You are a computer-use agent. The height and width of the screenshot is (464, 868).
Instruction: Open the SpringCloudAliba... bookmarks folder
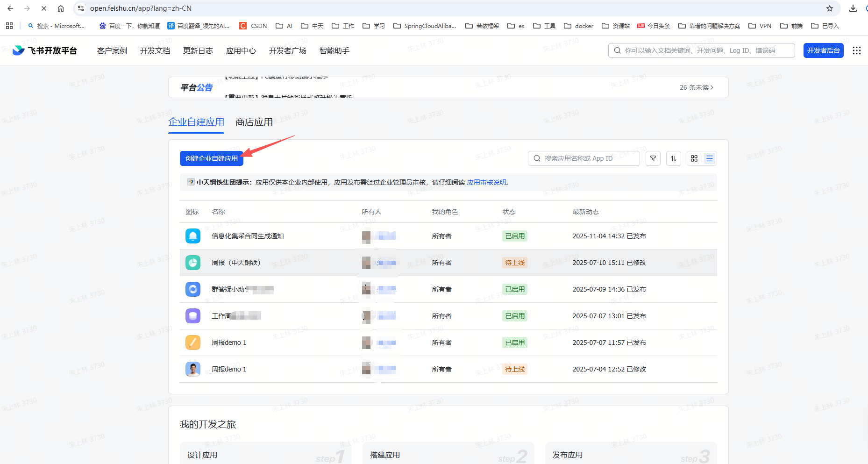[425, 26]
